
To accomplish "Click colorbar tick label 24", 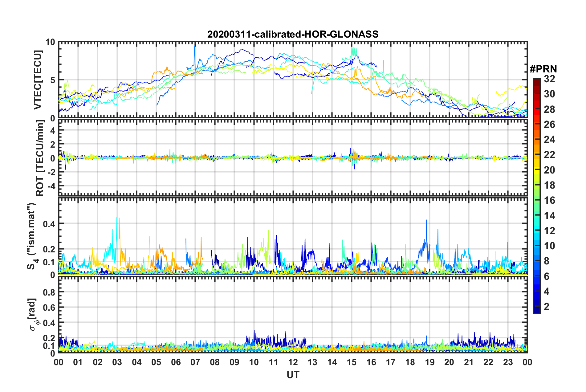I will 549,140.
